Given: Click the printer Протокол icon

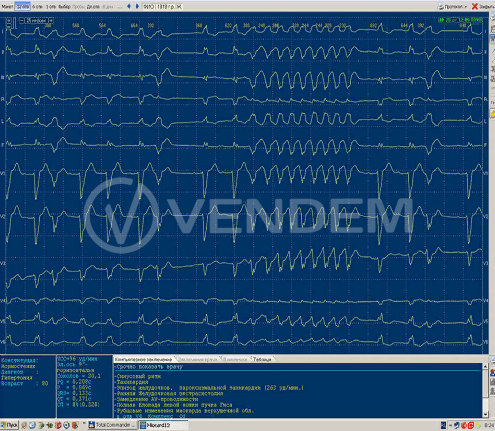Looking at the screenshot, I should [441, 6].
